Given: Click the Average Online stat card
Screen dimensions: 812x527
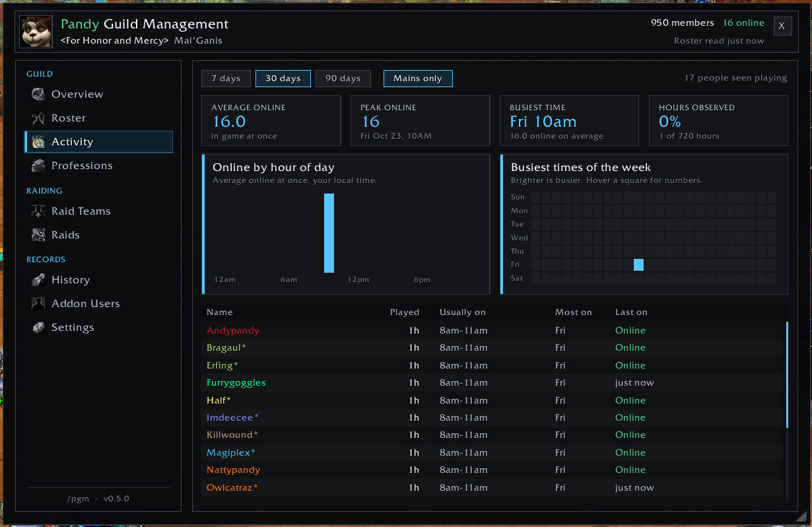Looking at the screenshot, I should (271, 120).
